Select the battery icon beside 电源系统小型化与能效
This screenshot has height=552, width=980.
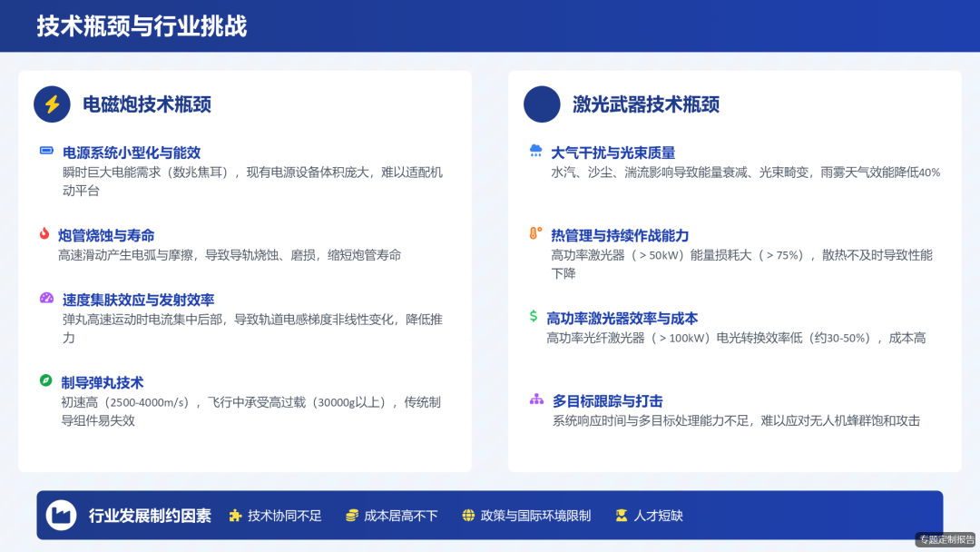pos(44,152)
